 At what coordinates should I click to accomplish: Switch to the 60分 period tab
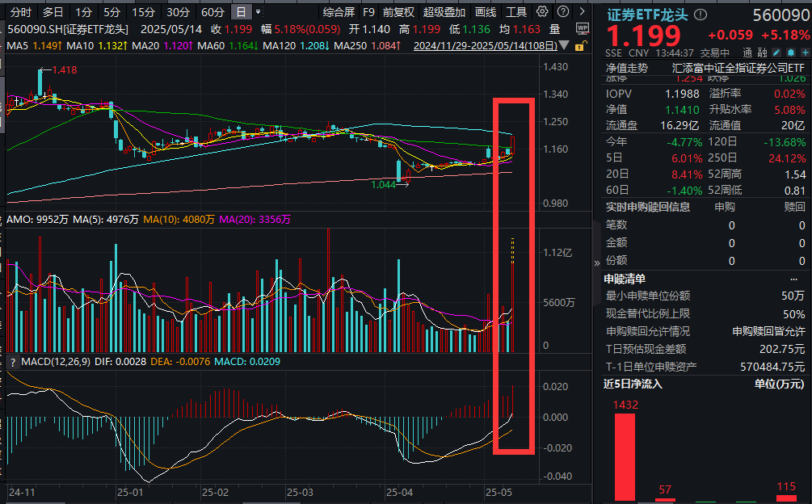(211, 11)
